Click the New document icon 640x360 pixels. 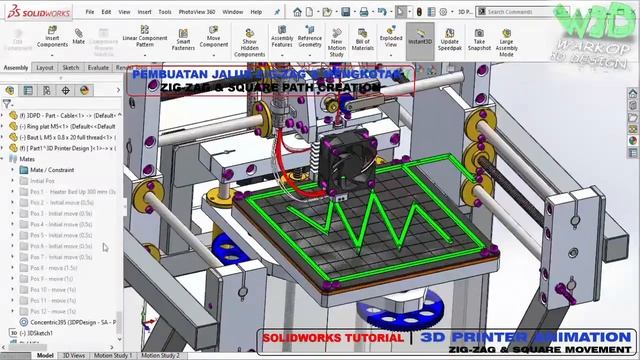310,12
